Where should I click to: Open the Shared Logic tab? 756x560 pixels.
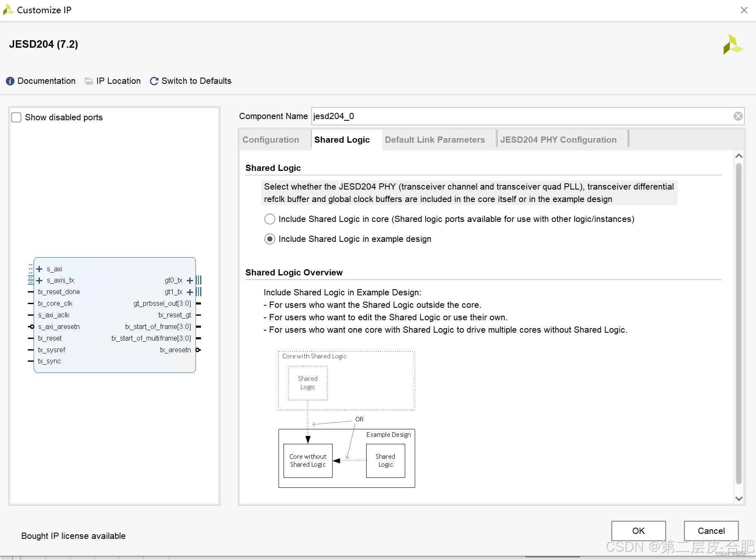coord(342,140)
